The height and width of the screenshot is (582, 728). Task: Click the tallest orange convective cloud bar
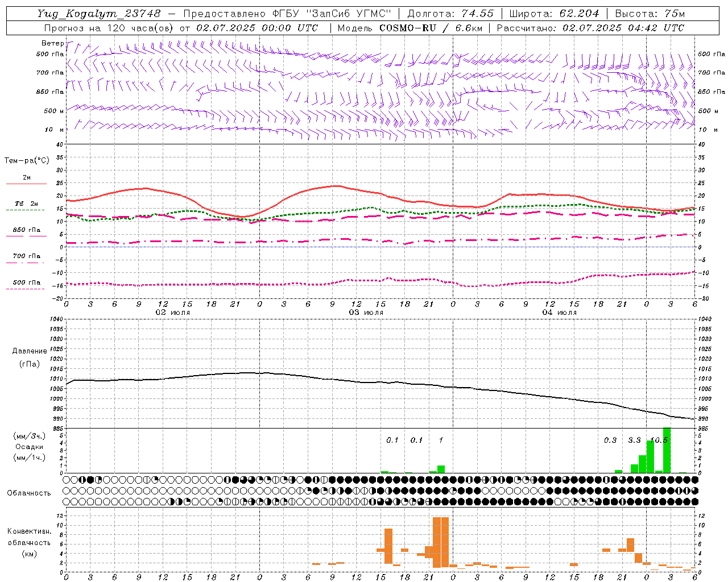coord(441,542)
